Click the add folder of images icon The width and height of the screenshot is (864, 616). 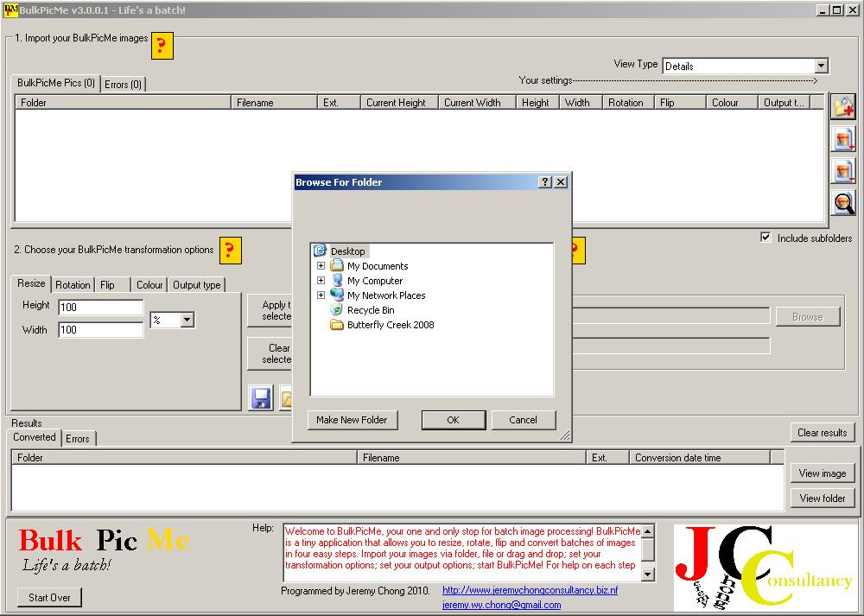coord(843,106)
